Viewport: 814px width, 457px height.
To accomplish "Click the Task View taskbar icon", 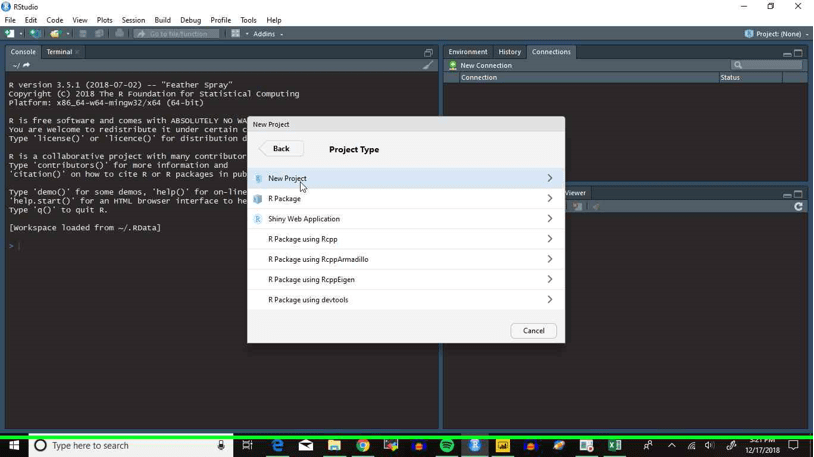I will point(248,446).
